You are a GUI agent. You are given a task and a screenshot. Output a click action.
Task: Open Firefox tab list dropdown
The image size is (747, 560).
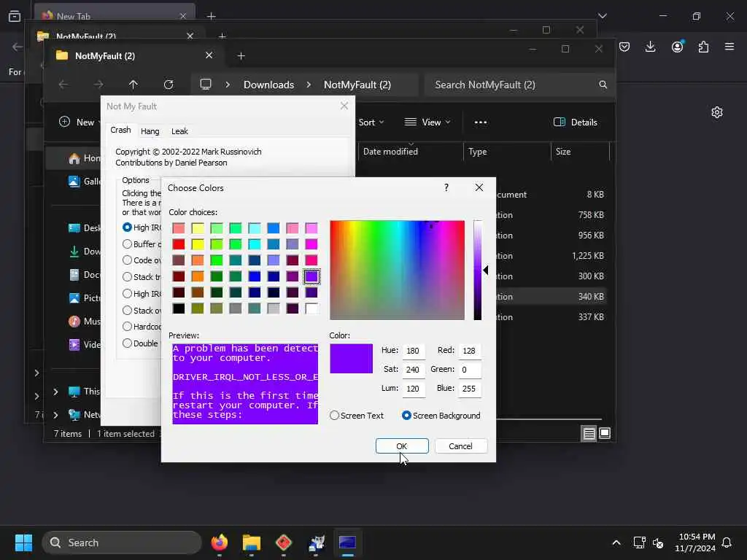602,16
